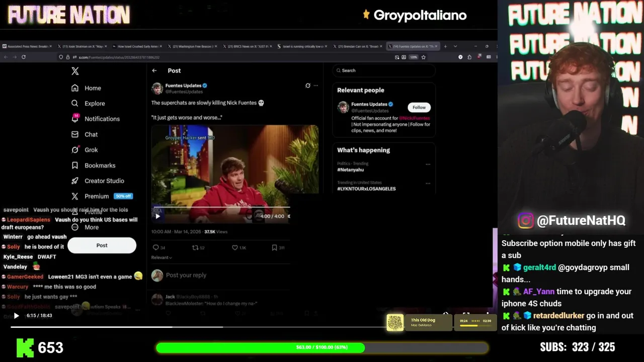This screenshot has width=644, height=362.
Task: Expand the Relevant replies sort dropdown
Action: click(x=162, y=257)
